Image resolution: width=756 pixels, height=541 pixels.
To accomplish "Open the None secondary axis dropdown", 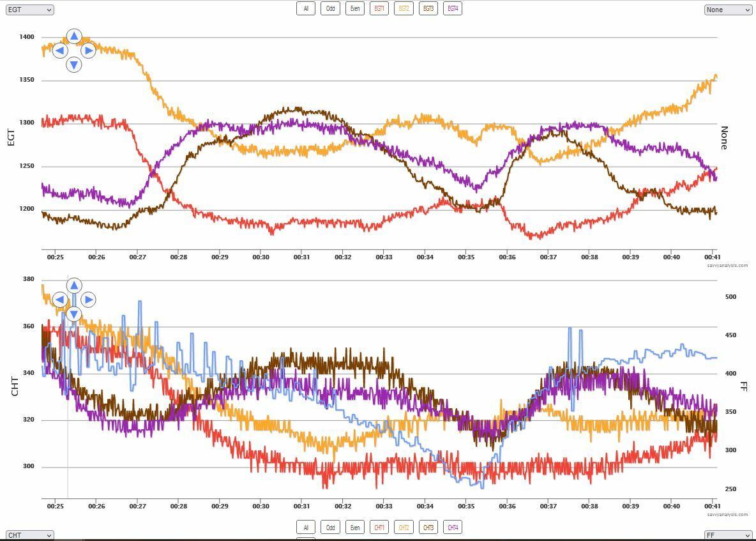I will (728, 10).
